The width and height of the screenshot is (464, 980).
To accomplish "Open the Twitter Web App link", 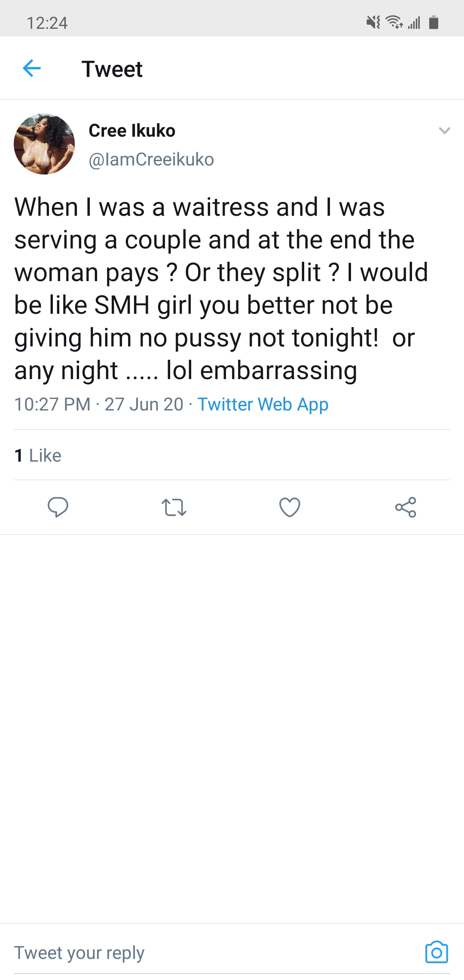I will (263, 404).
